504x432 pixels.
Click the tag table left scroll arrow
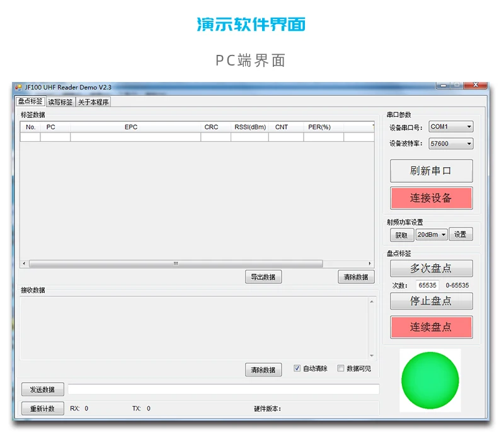(24, 264)
